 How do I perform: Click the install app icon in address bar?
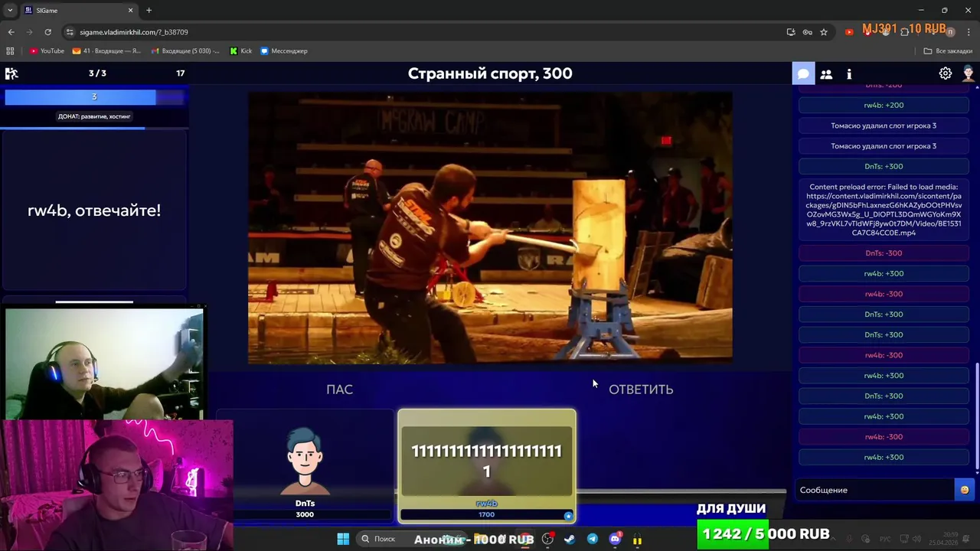(x=790, y=32)
